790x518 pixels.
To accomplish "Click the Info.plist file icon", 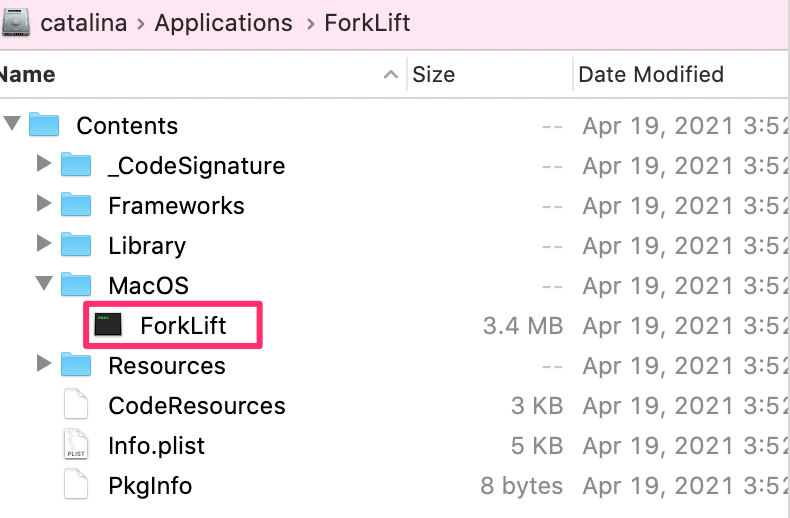I will pyautogui.click(x=76, y=444).
